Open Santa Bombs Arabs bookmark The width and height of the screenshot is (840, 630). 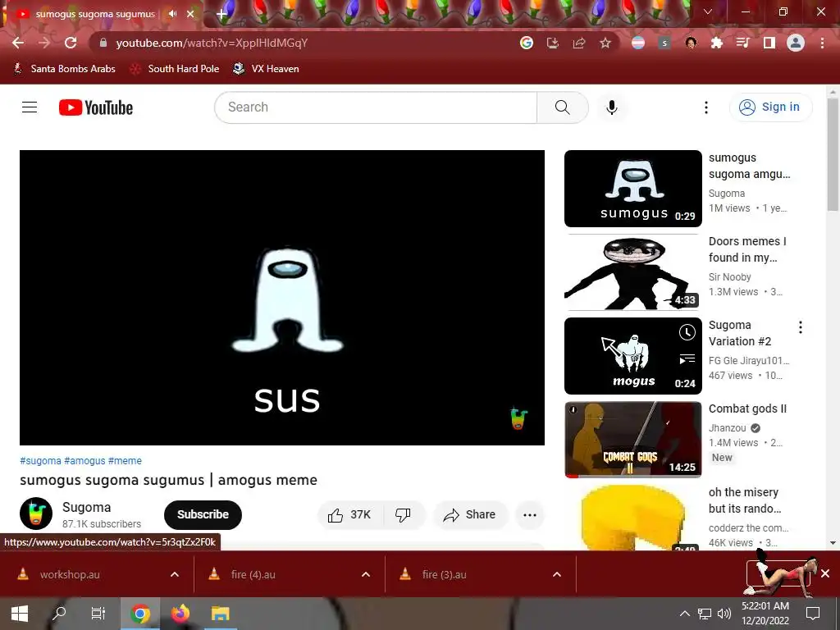coord(64,69)
